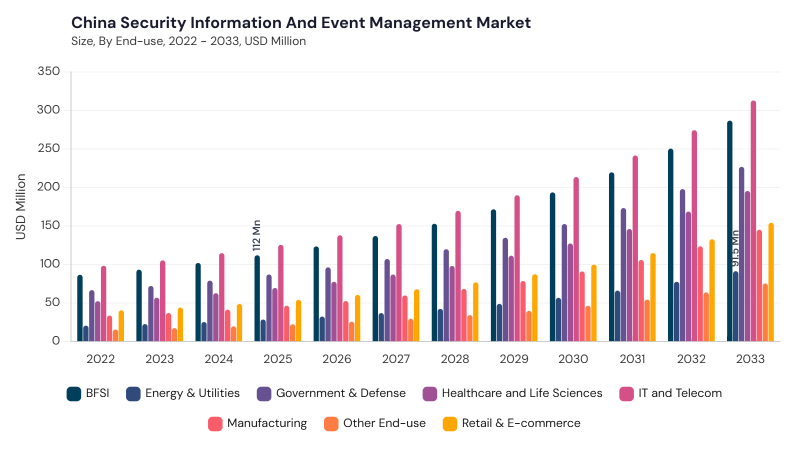Click the '91.5 Mn' data label in 2033

(735, 248)
